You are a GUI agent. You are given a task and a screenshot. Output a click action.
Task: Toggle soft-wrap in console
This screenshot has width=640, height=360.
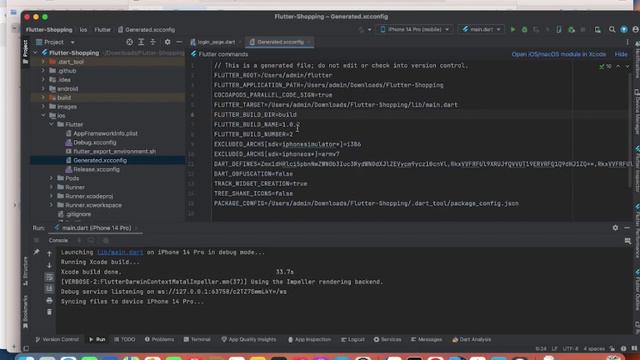(x=49, y=277)
